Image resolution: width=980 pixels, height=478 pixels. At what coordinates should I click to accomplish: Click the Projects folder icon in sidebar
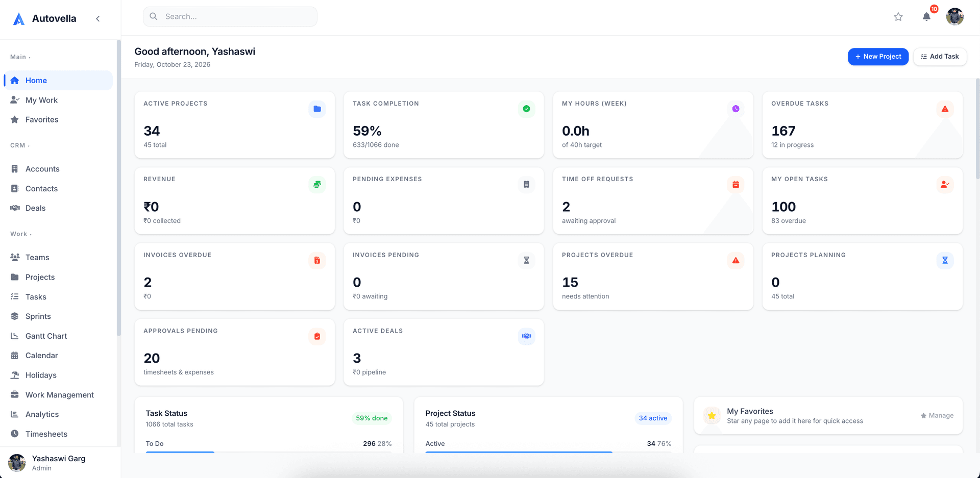coord(15,277)
